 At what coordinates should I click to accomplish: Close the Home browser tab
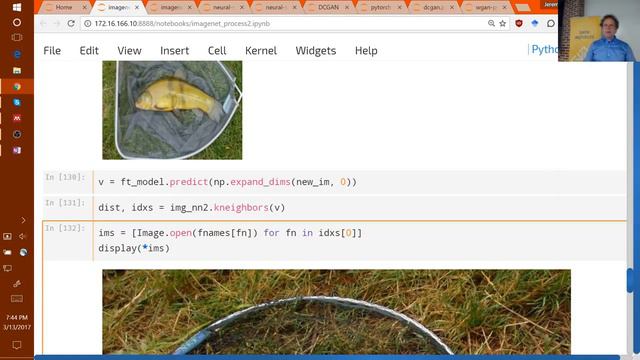[84, 7]
